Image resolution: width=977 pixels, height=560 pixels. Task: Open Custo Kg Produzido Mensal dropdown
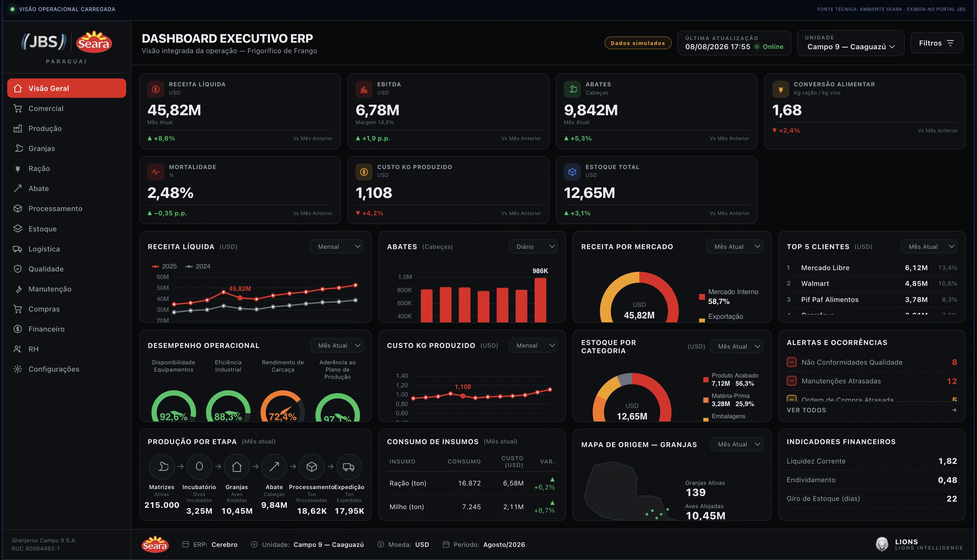[533, 345]
